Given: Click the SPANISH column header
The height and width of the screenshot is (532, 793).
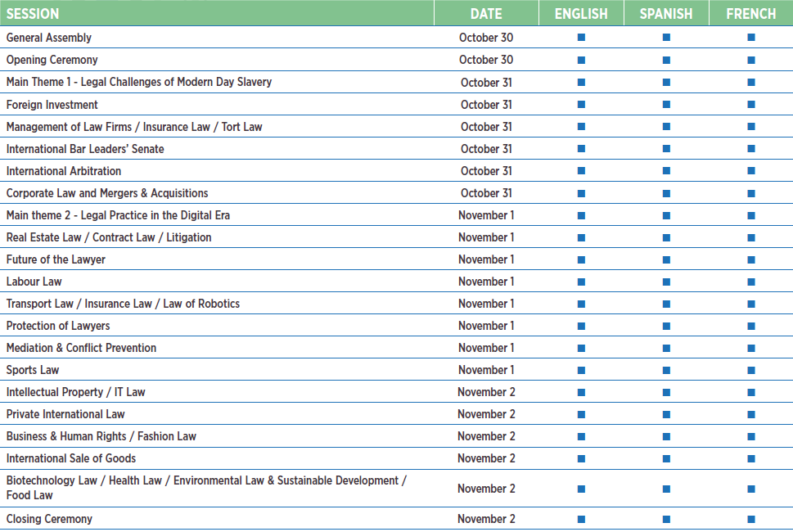Looking at the screenshot, I should 666,14.
